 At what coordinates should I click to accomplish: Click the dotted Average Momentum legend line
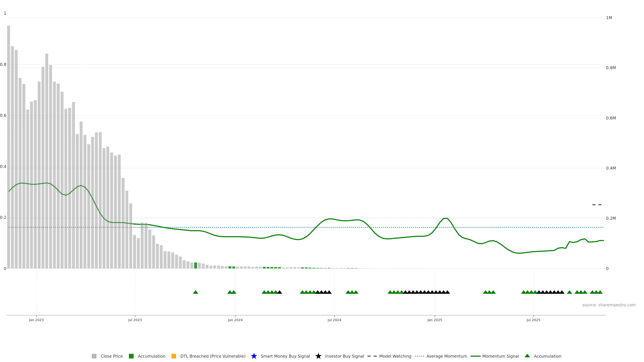pyautogui.click(x=419, y=356)
